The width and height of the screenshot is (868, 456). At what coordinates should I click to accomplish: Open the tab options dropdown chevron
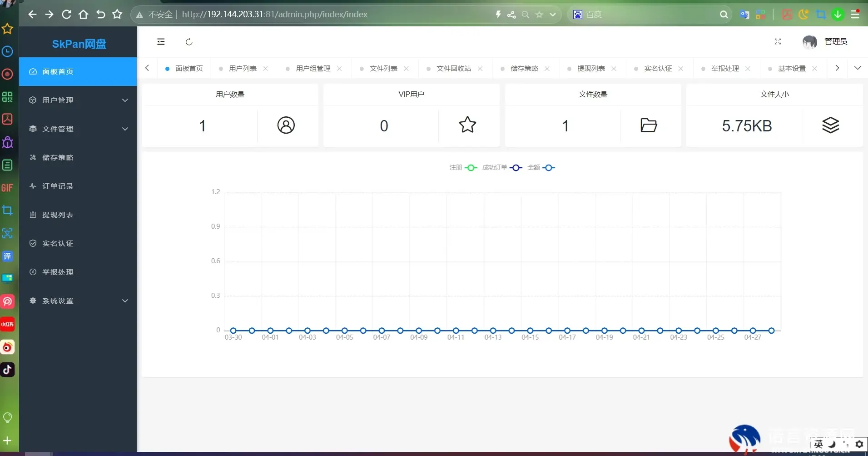pyautogui.click(x=857, y=68)
